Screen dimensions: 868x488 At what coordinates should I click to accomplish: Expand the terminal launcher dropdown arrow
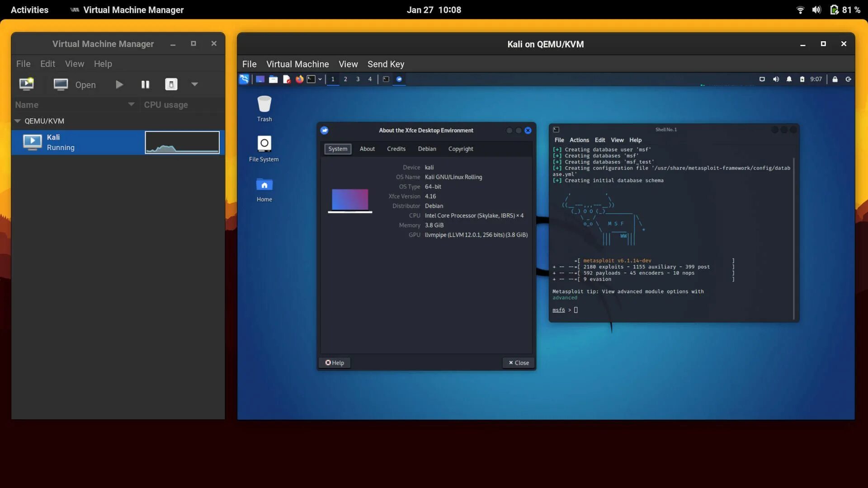pyautogui.click(x=320, y=79)
